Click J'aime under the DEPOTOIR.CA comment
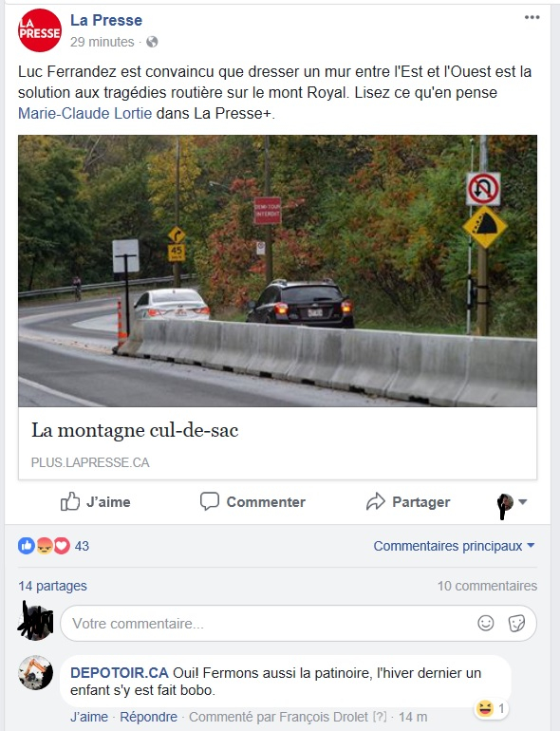This screenshot has height=731, width=560. point(89,717)
